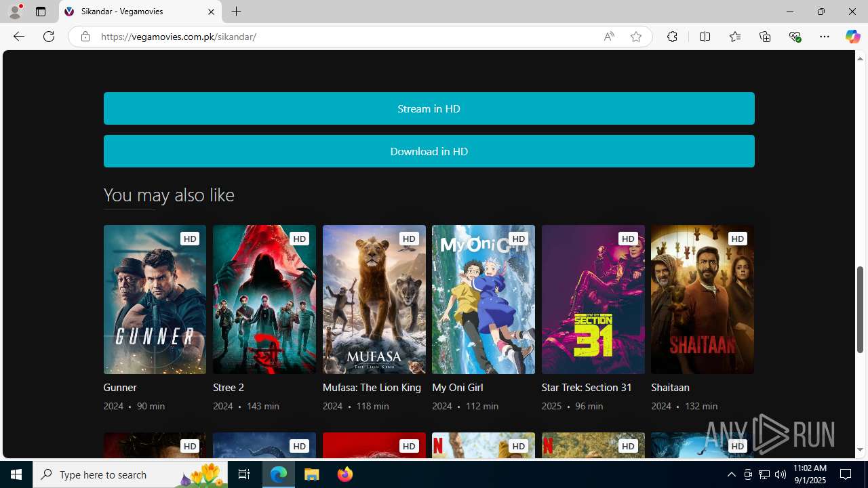This screenshot has height=488, width=868.
Task: Add this page to favorites star
Action: pos(635,37)
